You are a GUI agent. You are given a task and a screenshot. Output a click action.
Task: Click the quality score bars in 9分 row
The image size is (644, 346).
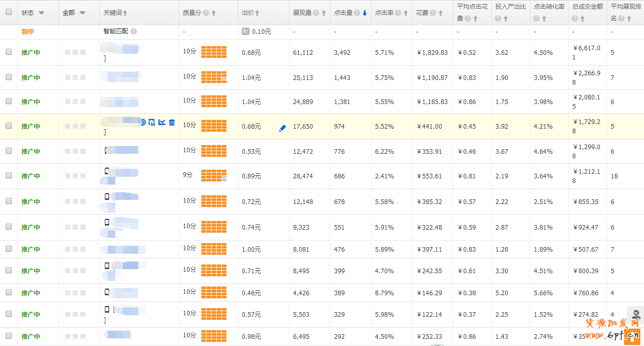coord(214,176)
